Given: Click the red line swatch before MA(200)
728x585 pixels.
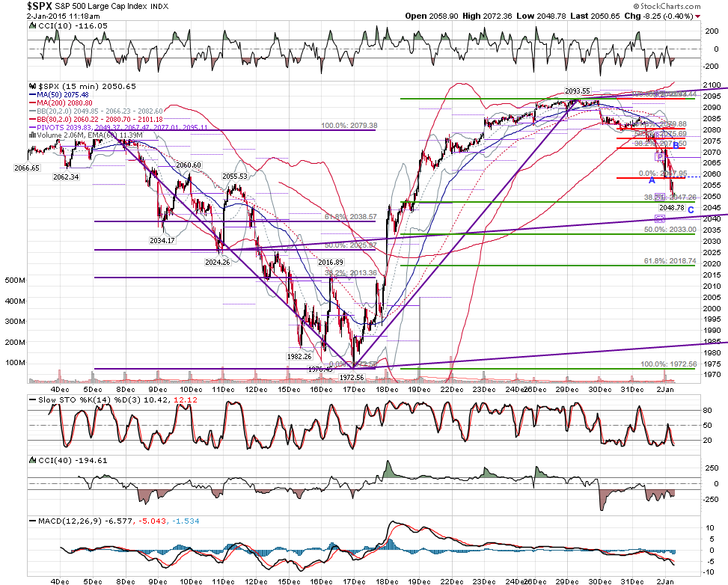Looking at the screenshot, I should click(32, 102).
